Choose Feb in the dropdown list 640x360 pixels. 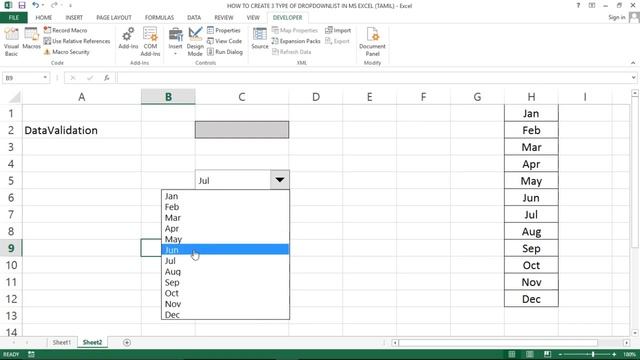[x=225, y=207]
